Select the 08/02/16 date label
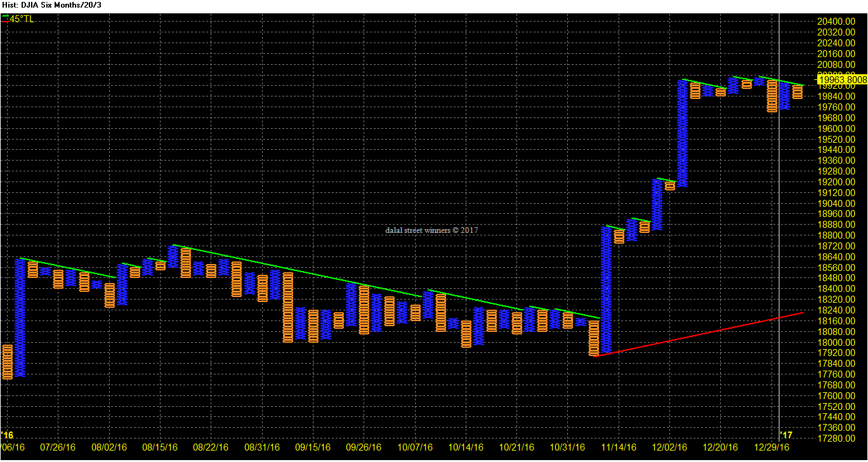Viewport: 868px width, 462px height. (x=110, y=447)
